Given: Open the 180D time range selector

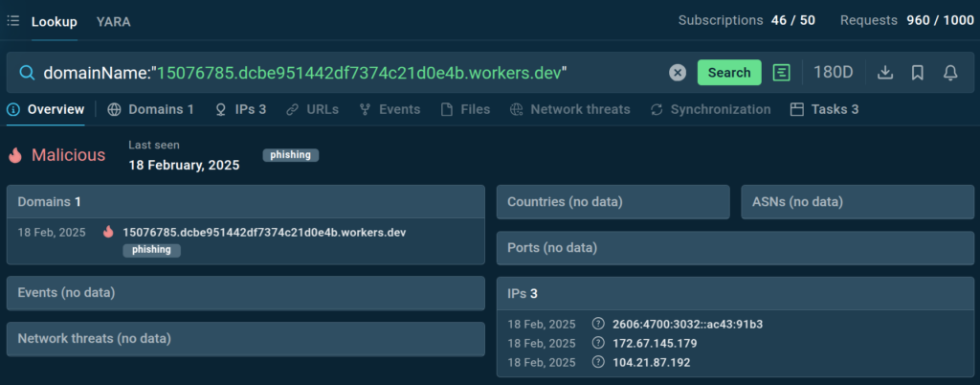Looking at the screenshot, I should point(833,73).
